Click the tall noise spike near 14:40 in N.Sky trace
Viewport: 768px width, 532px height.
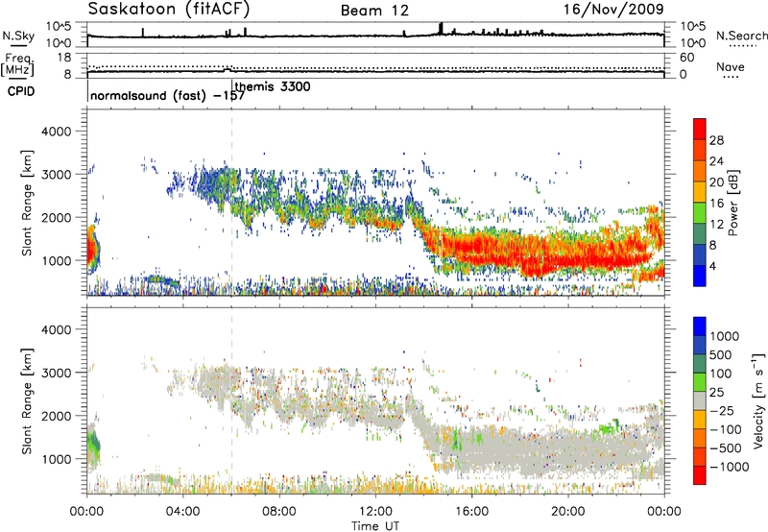[x=441, y=28]
